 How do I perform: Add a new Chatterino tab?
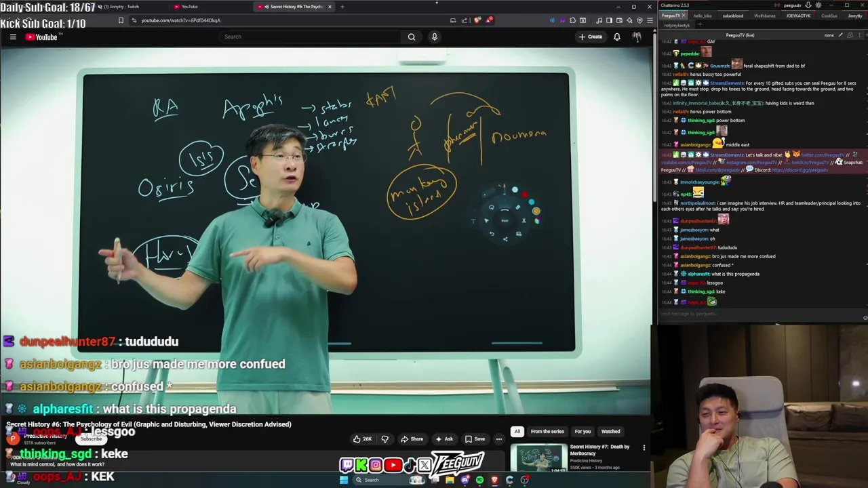699,25
